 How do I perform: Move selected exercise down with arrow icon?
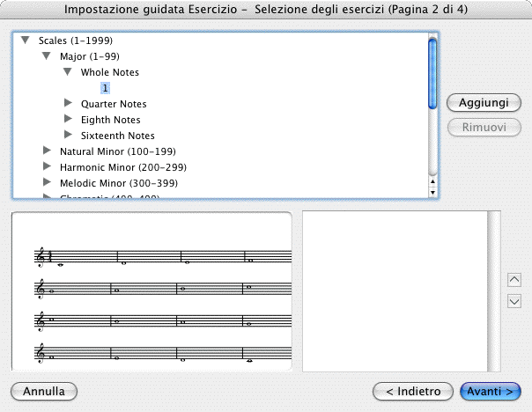pos(514,301)
